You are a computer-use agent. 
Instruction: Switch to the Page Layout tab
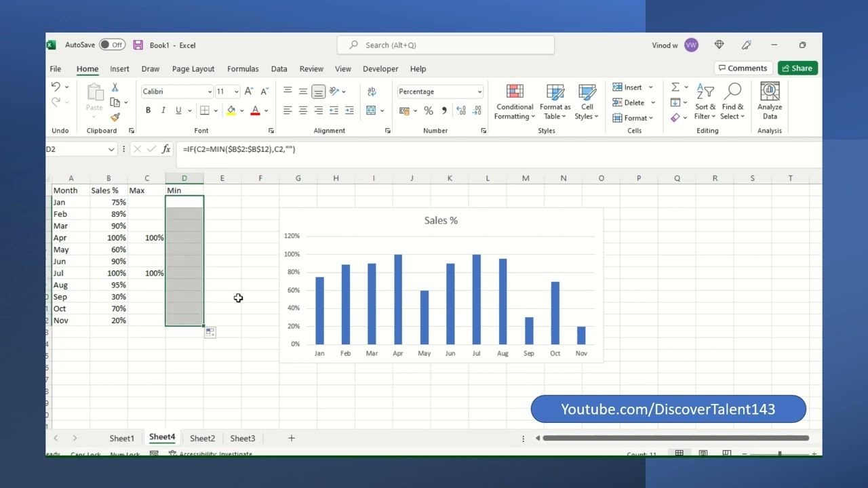193,68
